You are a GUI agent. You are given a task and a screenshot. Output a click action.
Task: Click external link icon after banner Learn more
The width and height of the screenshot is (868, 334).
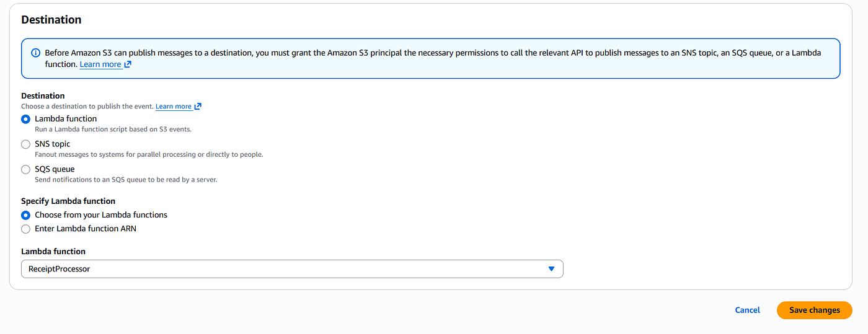pyautogui.click(x=128, y=64)
